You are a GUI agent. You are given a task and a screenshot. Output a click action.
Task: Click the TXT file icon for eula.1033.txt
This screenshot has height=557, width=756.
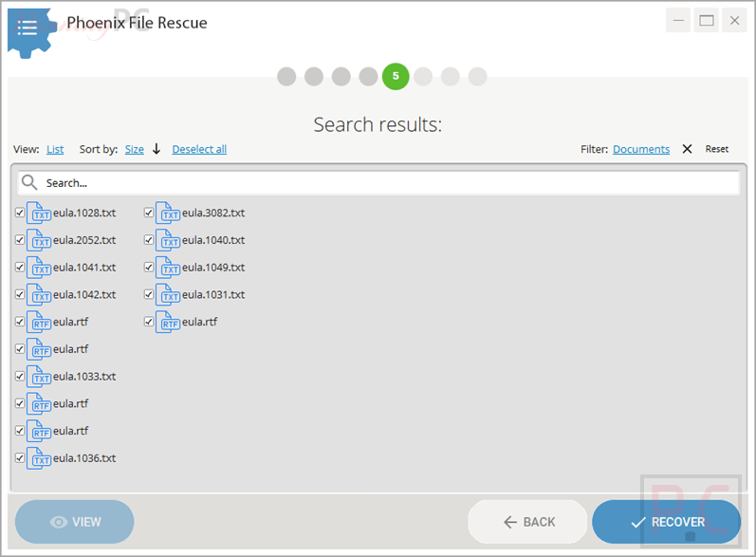39,376
